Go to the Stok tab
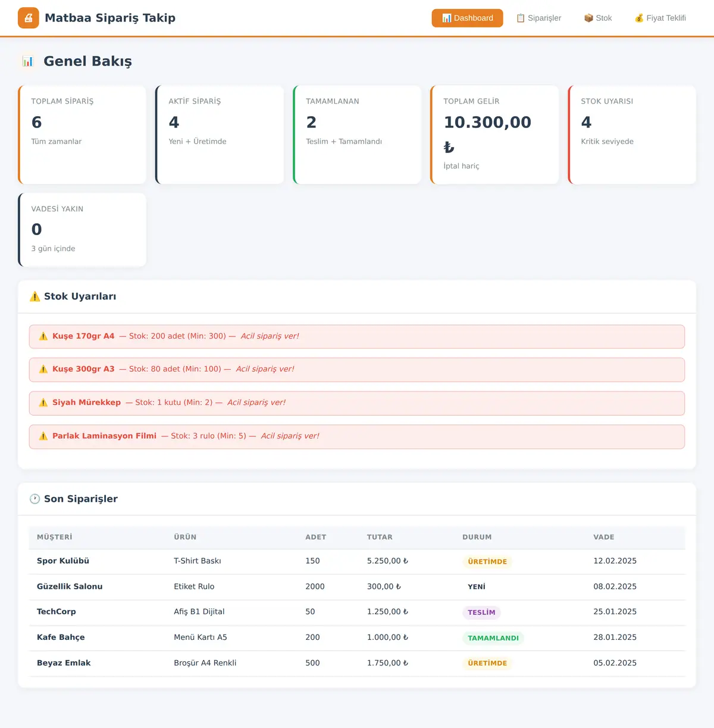 (597, 18)
